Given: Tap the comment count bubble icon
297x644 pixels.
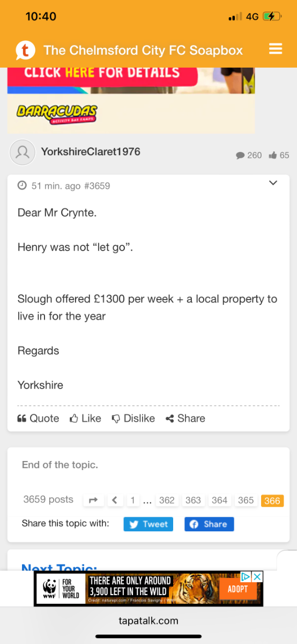Looking at the screenshot, I should click(240, 156).
